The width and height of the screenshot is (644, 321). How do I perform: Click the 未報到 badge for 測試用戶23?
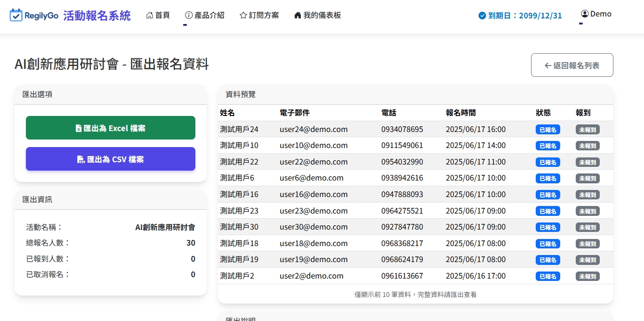coord(588,211)
